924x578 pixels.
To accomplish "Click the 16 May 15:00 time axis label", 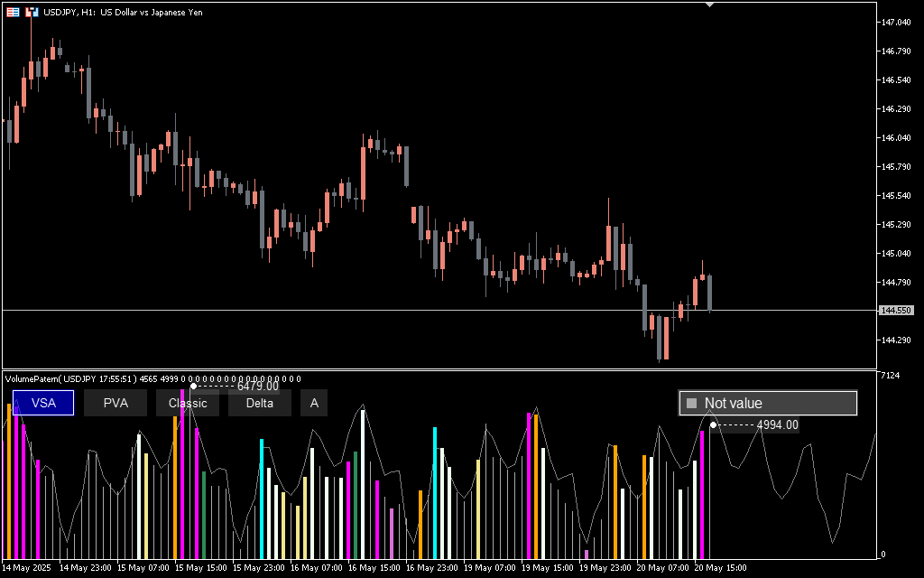I will point(374,568).
